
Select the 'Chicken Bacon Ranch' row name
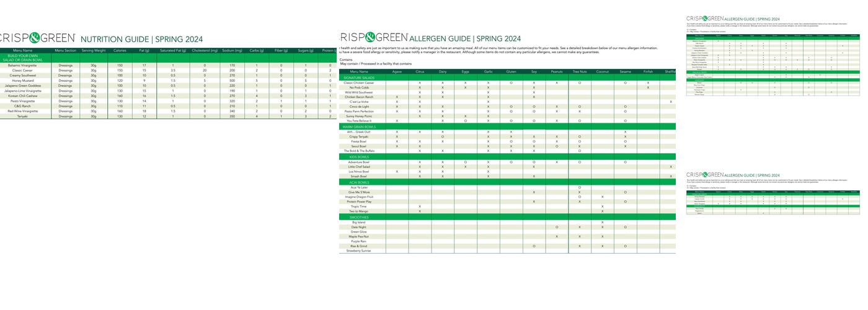[x=359, y=97]
